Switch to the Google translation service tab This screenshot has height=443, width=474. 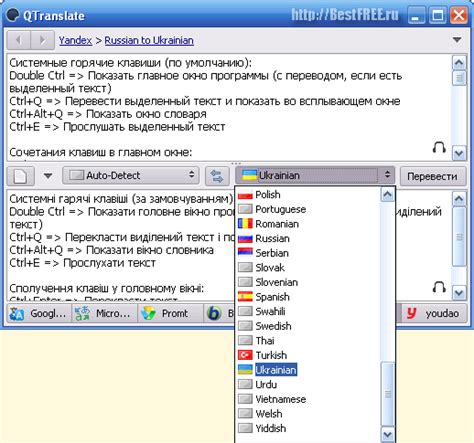39,313
